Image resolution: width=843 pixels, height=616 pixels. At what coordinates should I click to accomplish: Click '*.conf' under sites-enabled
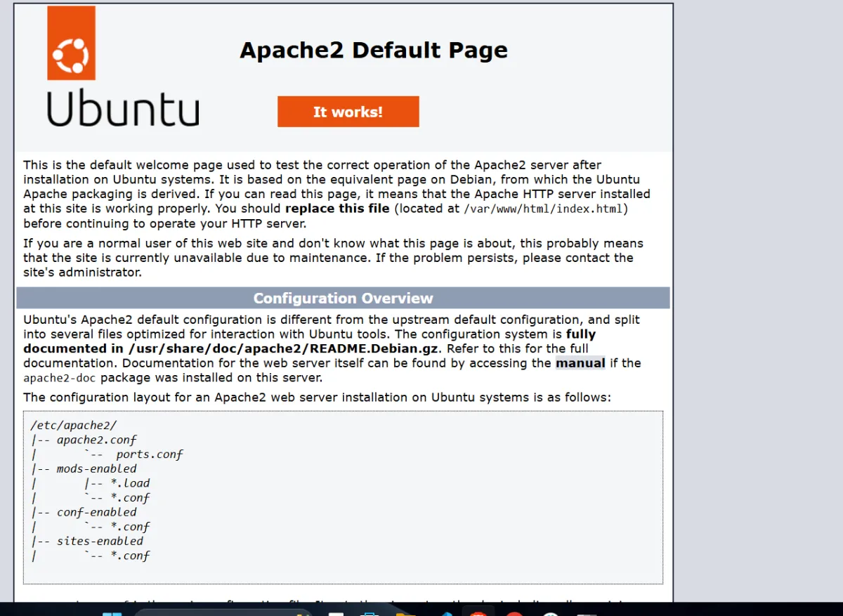130,556
